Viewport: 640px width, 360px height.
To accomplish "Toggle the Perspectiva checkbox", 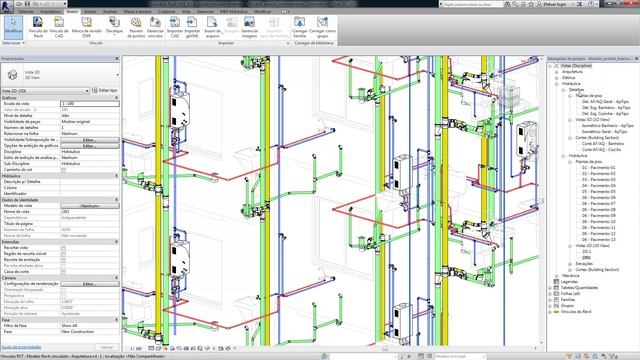I will tap(63, 296).
